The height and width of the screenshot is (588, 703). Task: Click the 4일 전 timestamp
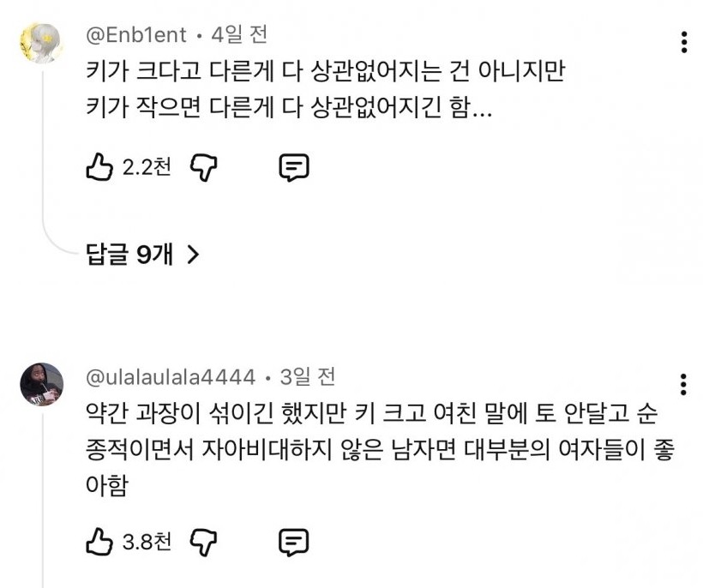(238, 35)
